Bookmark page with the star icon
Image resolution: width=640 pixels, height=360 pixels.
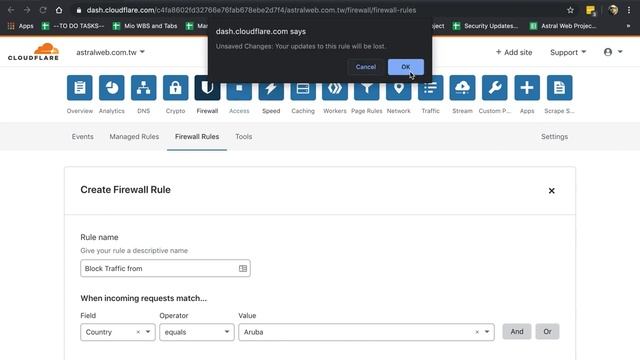(x=570, y=10)
